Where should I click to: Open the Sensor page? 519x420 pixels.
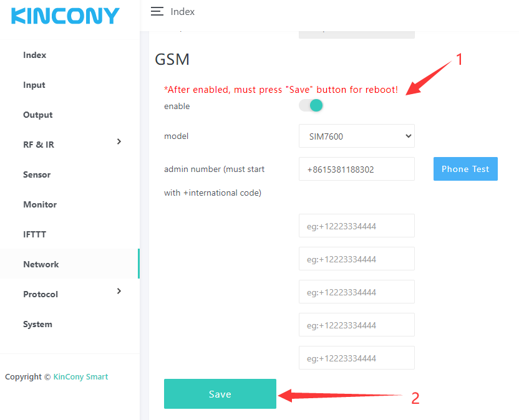point(37,174)
